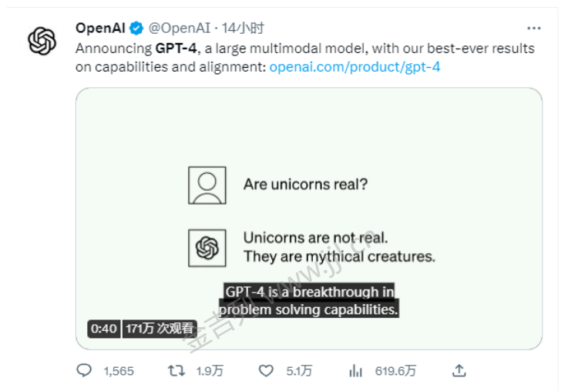Click the 1.9万 retweet count

point(210,371)
